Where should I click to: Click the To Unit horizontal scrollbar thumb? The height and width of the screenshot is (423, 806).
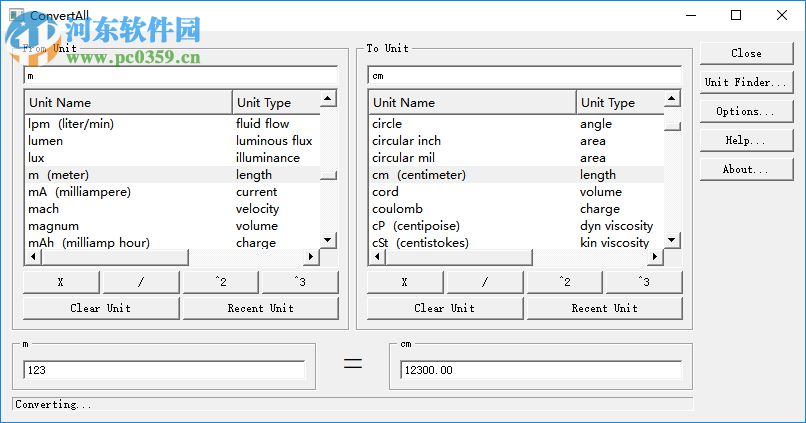click(x=459, y=256)
